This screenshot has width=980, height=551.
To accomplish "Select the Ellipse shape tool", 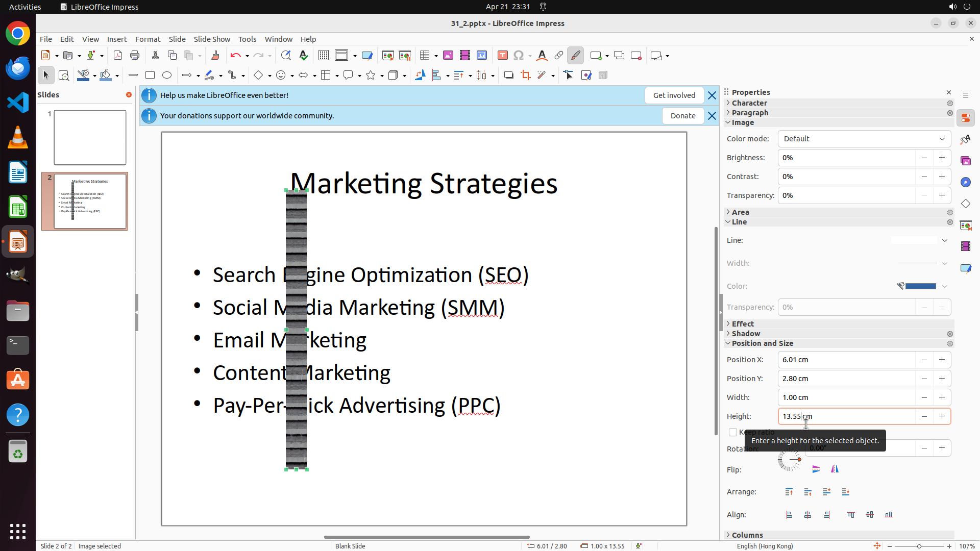I will pyautogui.click(x=167, y=76).
